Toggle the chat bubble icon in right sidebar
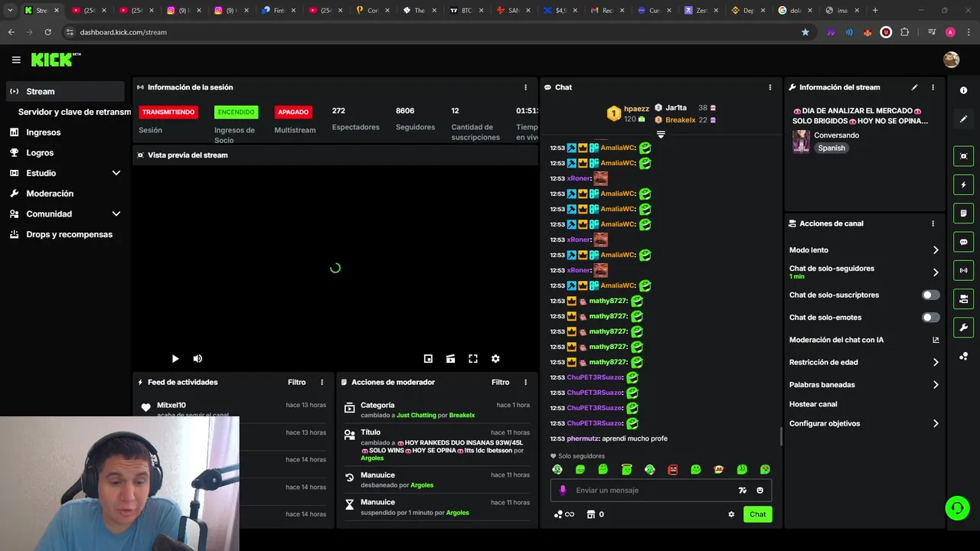Screen dimensions: 980x551 click(x=963, y=242)
